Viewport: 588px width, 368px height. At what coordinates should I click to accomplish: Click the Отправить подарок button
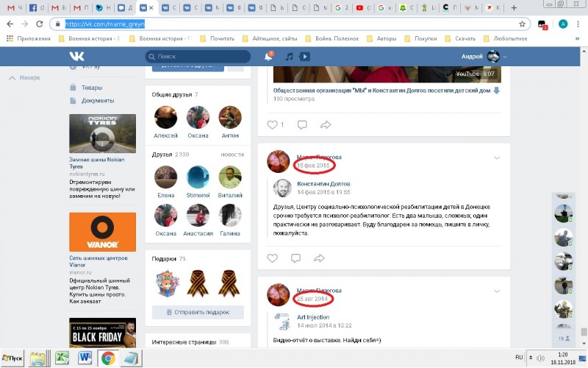(x=198, y=312)
